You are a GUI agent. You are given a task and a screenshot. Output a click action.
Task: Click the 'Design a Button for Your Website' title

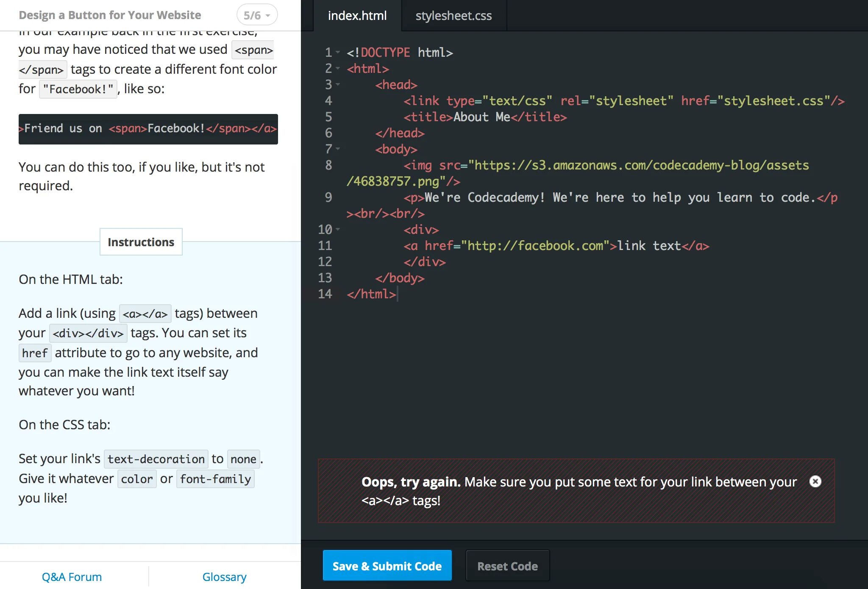point(110,15)
